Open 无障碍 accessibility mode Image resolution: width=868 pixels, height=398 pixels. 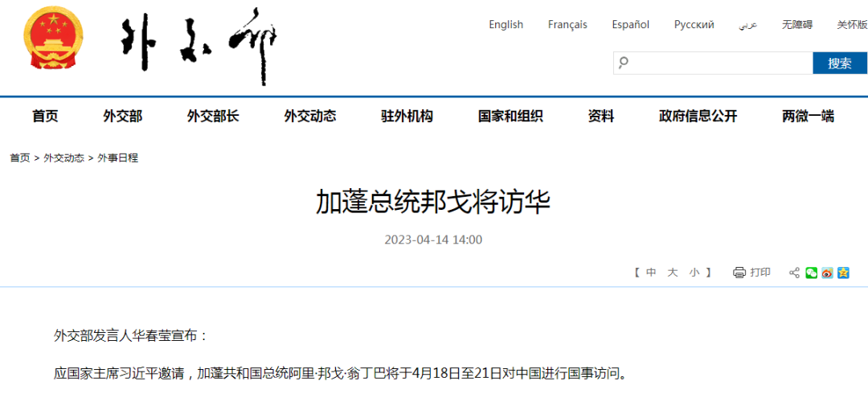point(797,24)
